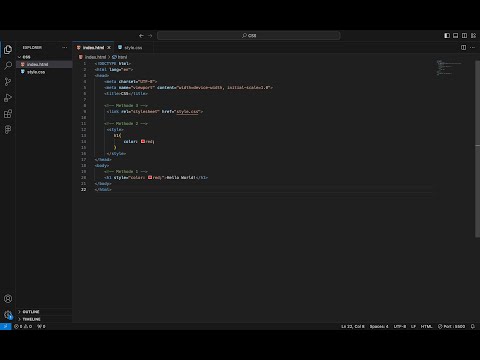Open Explorer Views and More Actions ellipsis
Screen dimensions: 480x360
(65, 48)
